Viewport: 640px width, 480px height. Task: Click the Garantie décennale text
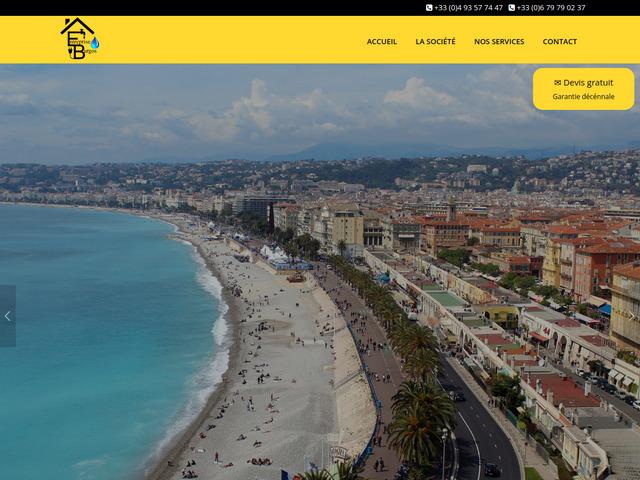point(583,97)
